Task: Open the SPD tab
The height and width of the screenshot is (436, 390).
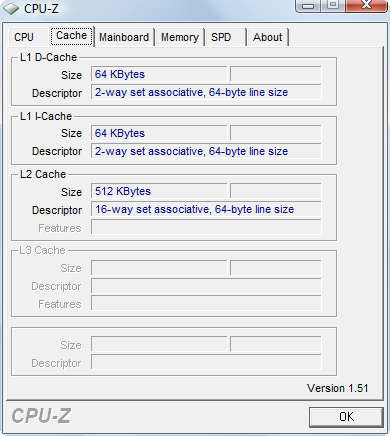Action: (226, 37)
